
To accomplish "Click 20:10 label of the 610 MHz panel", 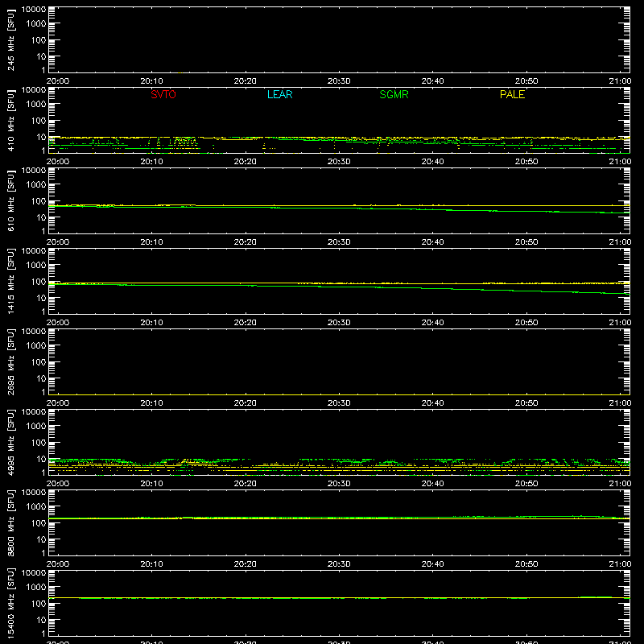I will (151, 242).
